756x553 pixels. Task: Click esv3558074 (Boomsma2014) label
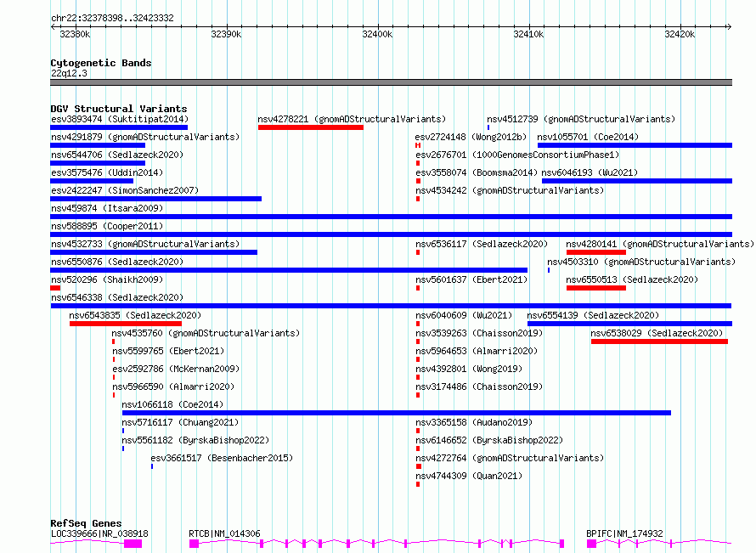click(477, 172)
